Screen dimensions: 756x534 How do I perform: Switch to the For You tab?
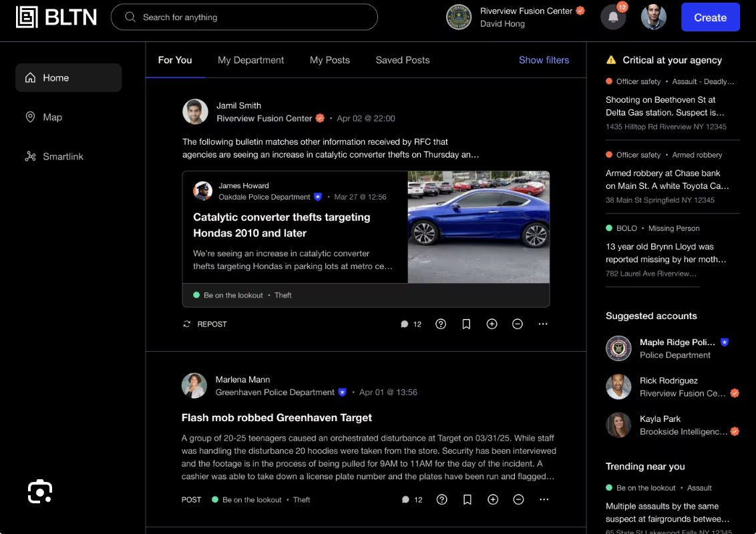(175, 60)
